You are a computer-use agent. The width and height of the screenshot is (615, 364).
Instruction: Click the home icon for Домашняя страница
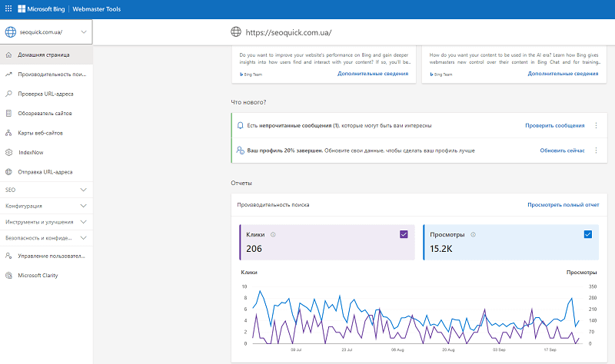tap(8, 55)
